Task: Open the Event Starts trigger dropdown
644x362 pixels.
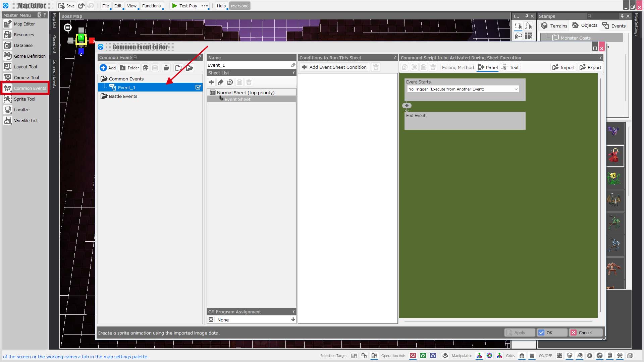Action: 463,89
